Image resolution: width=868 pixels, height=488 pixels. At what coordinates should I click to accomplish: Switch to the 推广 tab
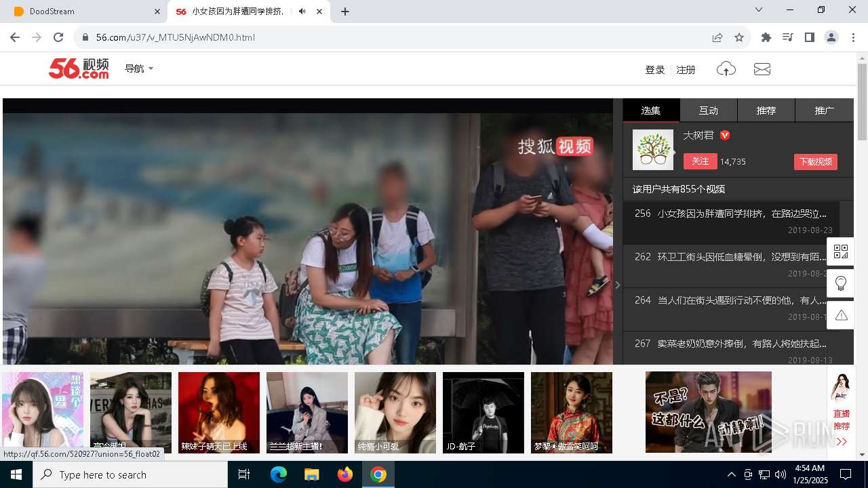(x=825, y=110)
